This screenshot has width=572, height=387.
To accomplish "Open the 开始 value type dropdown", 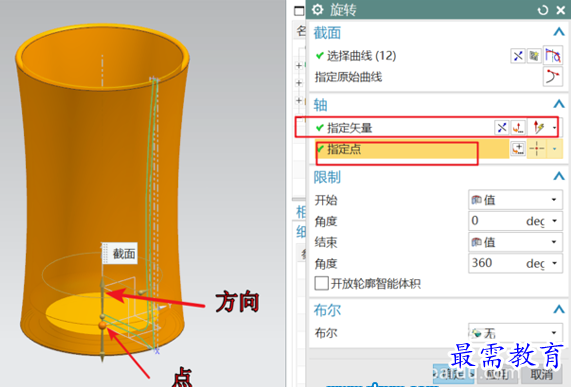I will (x=515, y=200).
